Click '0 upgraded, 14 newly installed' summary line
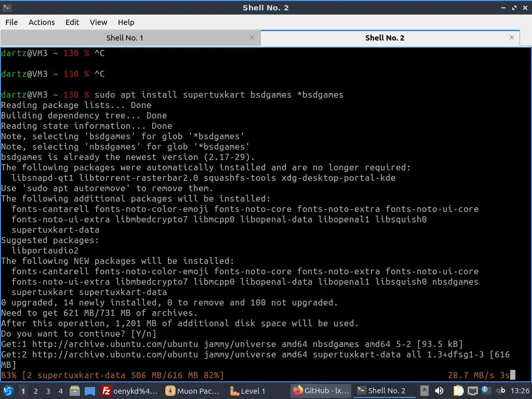The width and height of the screenshot is (532, 399). [x=169, y=303]
